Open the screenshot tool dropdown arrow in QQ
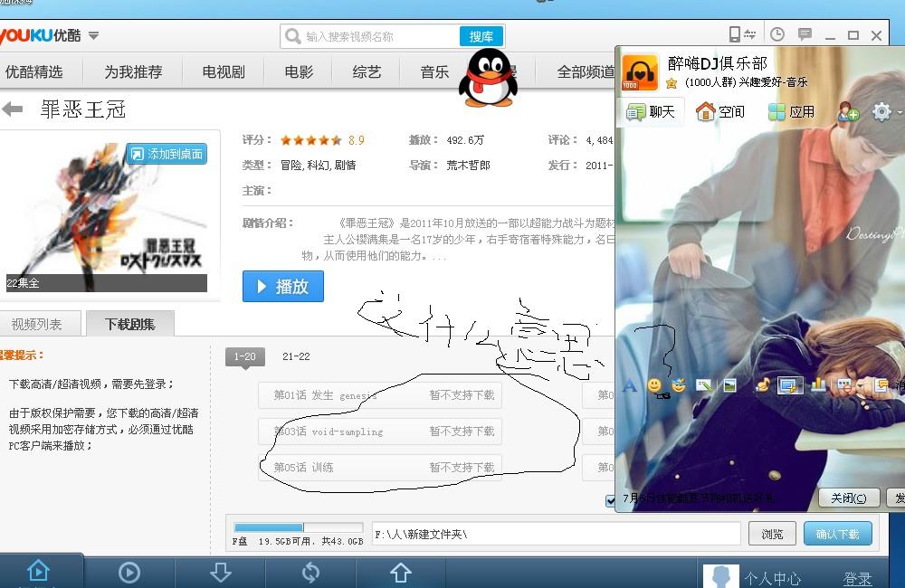The height and width of the screenshot is (588, 905). pos(802,385)
